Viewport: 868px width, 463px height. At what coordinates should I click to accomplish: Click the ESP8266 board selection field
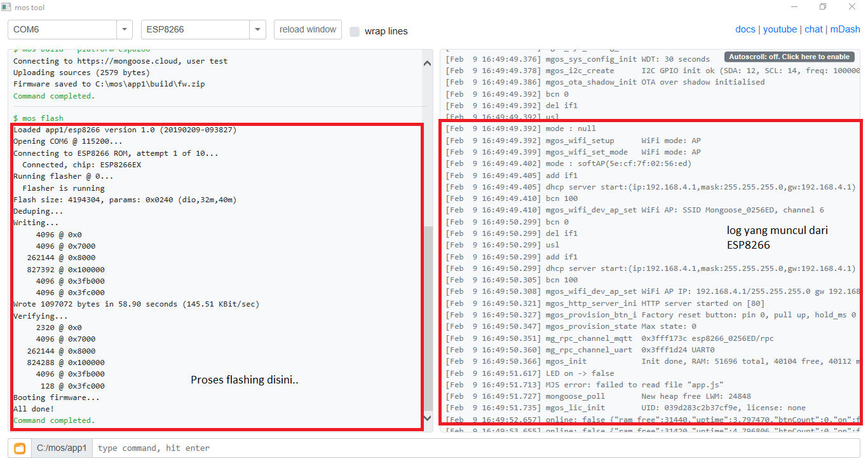tap(195, 30)
